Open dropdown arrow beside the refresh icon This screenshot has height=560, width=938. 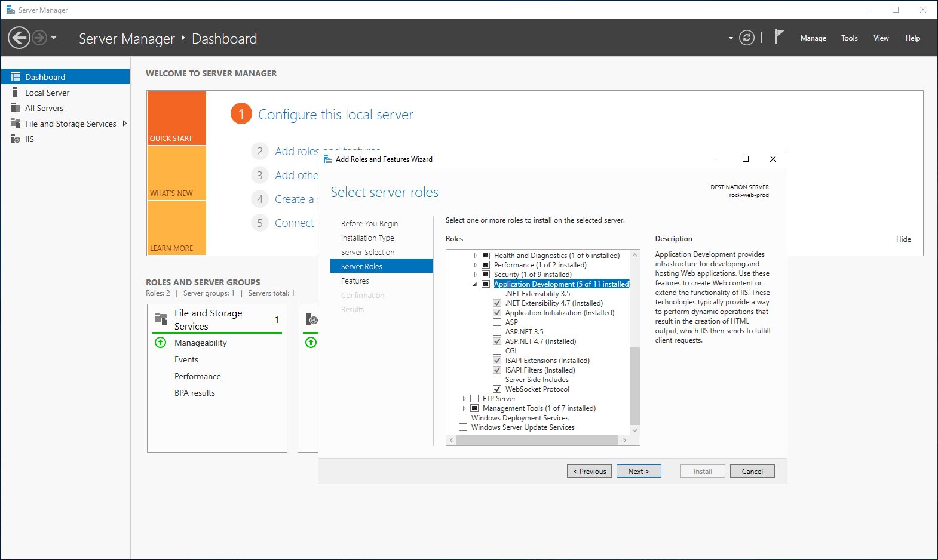(x=731, y=38)
